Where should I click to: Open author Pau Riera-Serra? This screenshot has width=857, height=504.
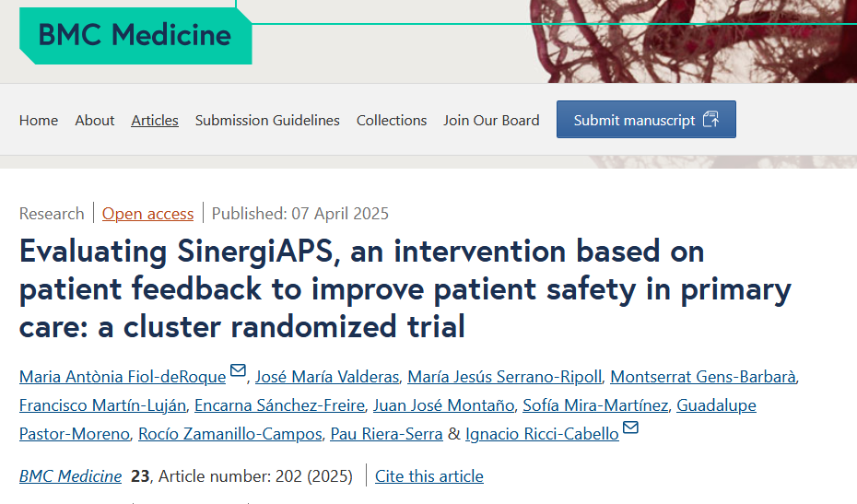pyautogui.click(x=388, y=434)
